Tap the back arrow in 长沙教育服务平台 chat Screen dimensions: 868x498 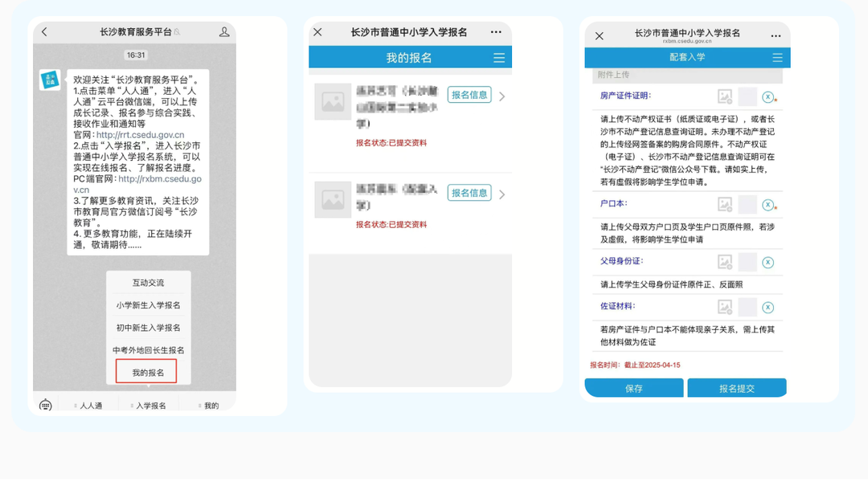tap(44, 32)
